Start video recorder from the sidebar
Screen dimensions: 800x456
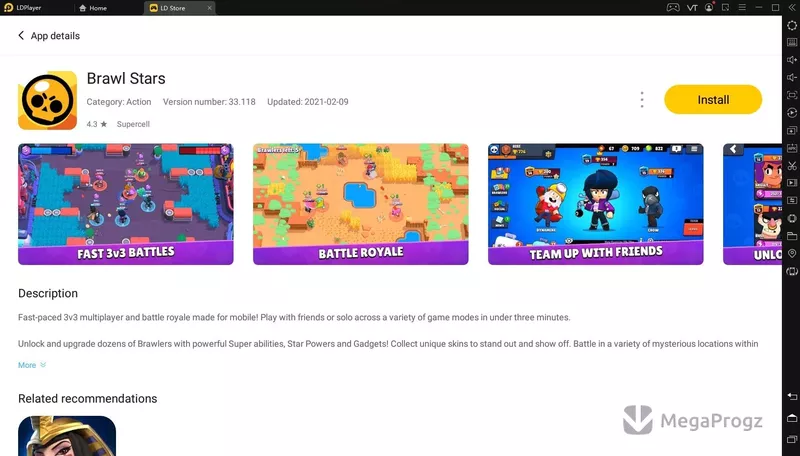(792, 183)
